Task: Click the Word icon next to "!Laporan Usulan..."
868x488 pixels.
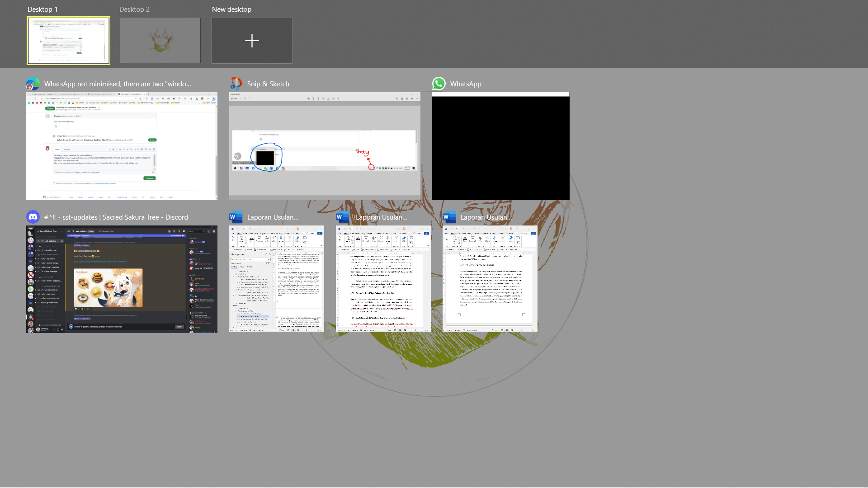Action: [x=343, y=217]
